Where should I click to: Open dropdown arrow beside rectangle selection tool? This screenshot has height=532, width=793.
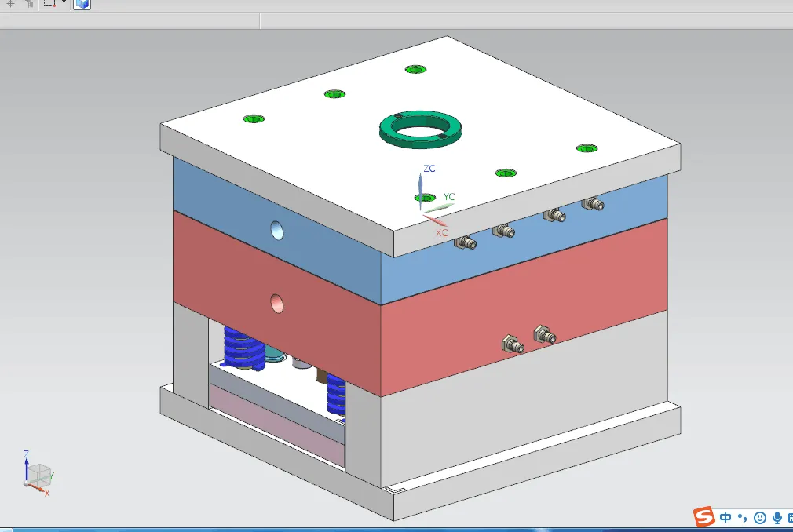[x=64, y=2]
